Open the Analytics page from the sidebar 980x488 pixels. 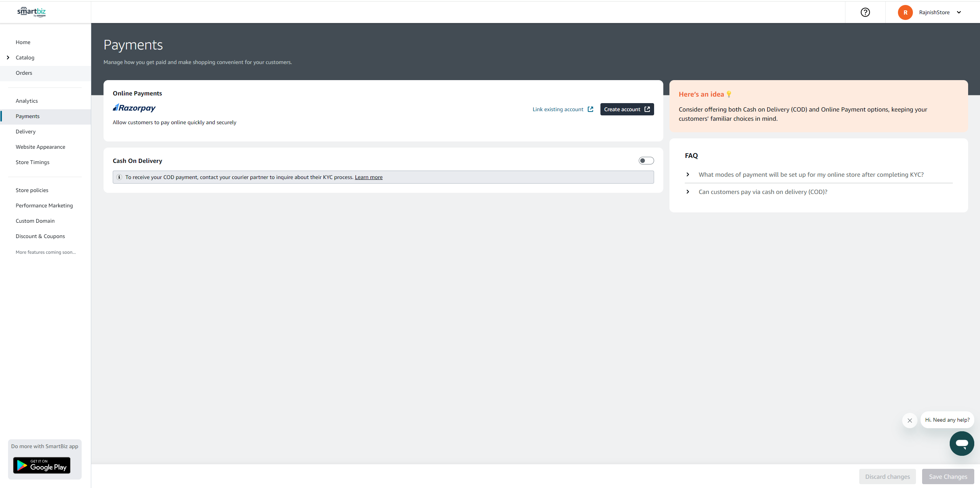(x=27, y=100)
